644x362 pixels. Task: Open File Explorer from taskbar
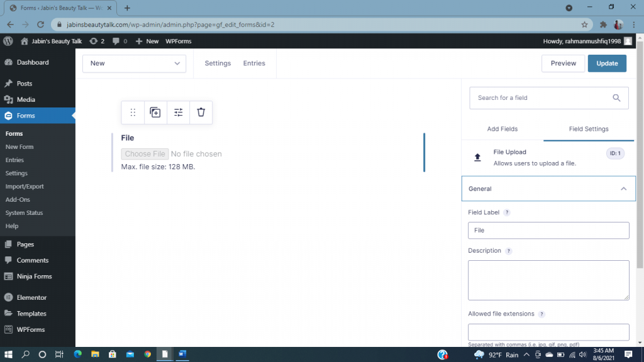tap(95, 354)
